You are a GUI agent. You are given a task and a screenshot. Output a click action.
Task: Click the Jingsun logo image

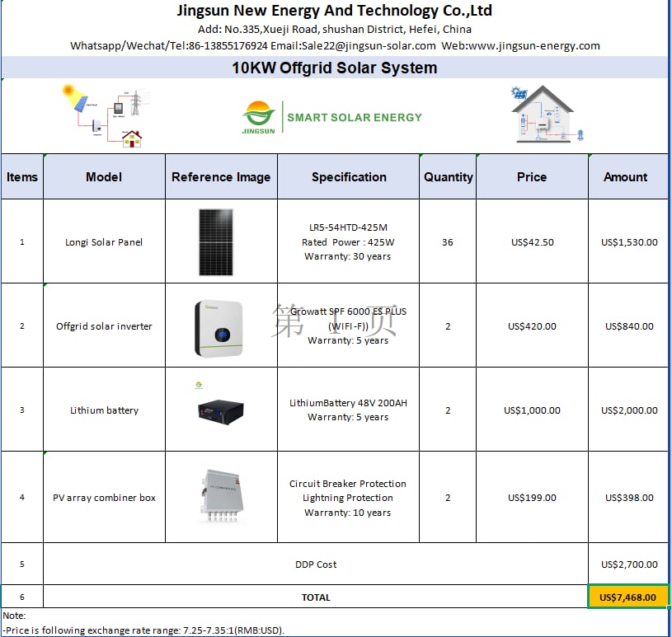tap(258, 117)
